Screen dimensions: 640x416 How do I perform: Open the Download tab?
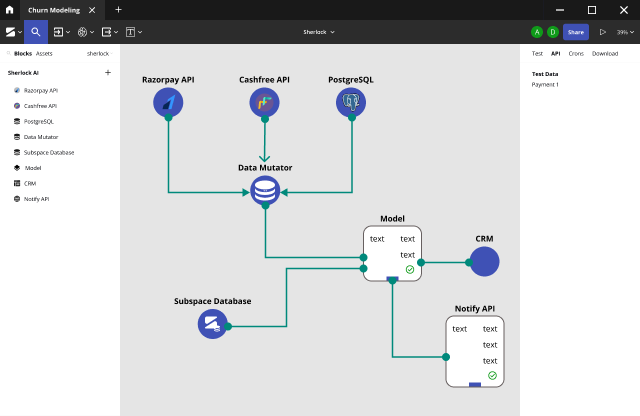click(x=605, y=53)
